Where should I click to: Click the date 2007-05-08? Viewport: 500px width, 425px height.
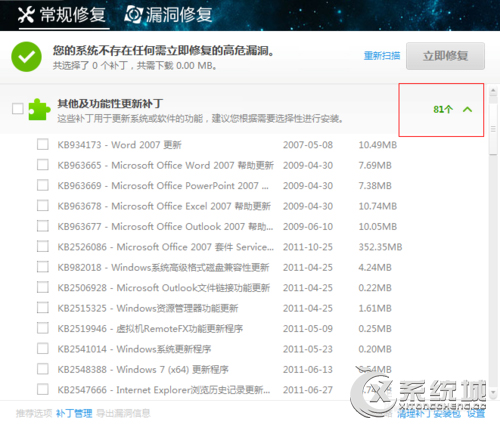tap(308, 145)
